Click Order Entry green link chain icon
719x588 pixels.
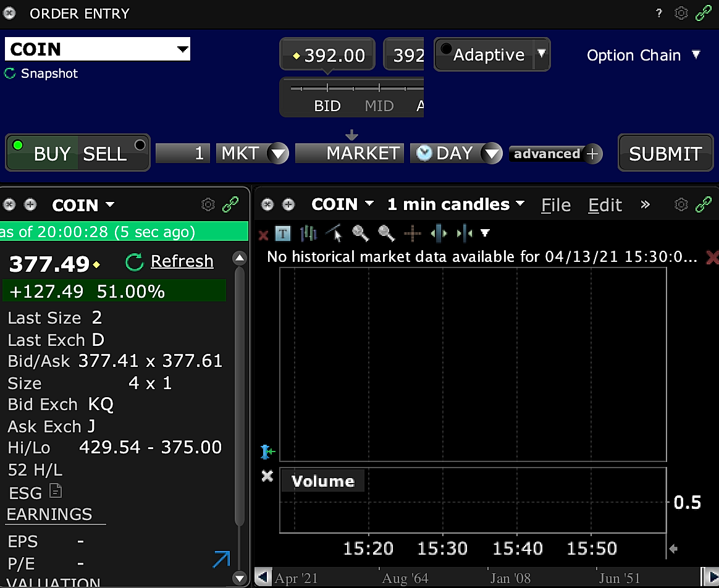[x=704, y=14]
